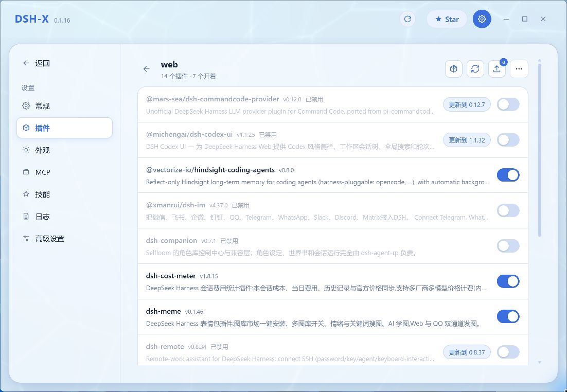Enable the dsh-codex-ui plugin toggle

508,140
